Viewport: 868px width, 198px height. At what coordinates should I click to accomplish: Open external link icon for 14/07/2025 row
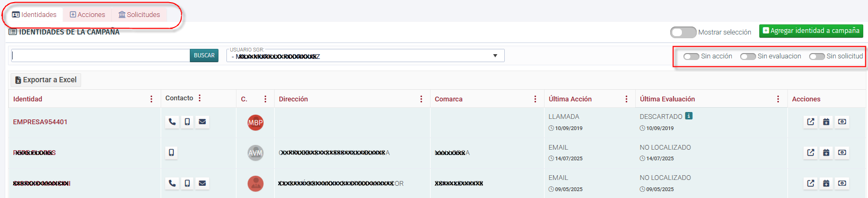pyautogui.click(x=811, y=152)
